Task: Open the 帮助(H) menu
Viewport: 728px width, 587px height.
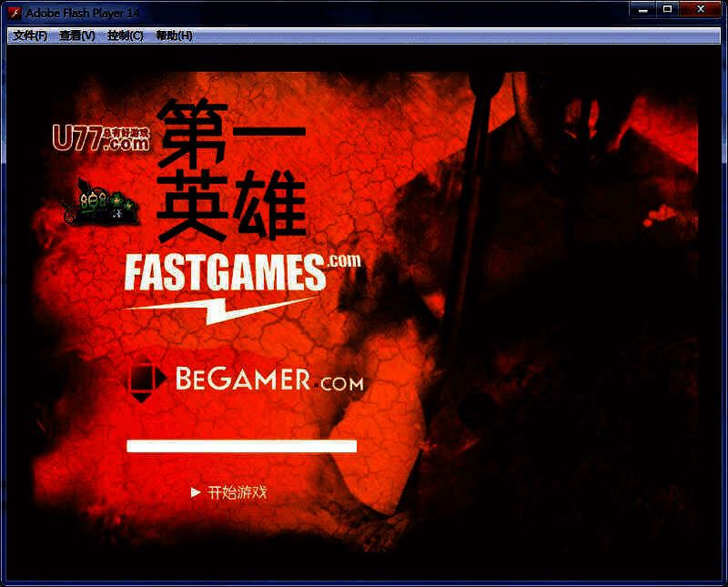Action: tap(174, 35)
